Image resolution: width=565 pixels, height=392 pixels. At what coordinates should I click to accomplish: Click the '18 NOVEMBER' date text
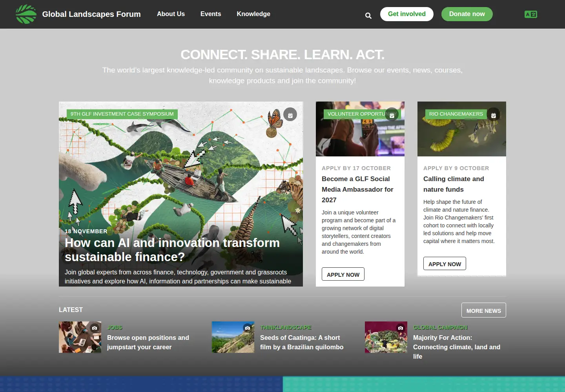(x=86, y=231)
